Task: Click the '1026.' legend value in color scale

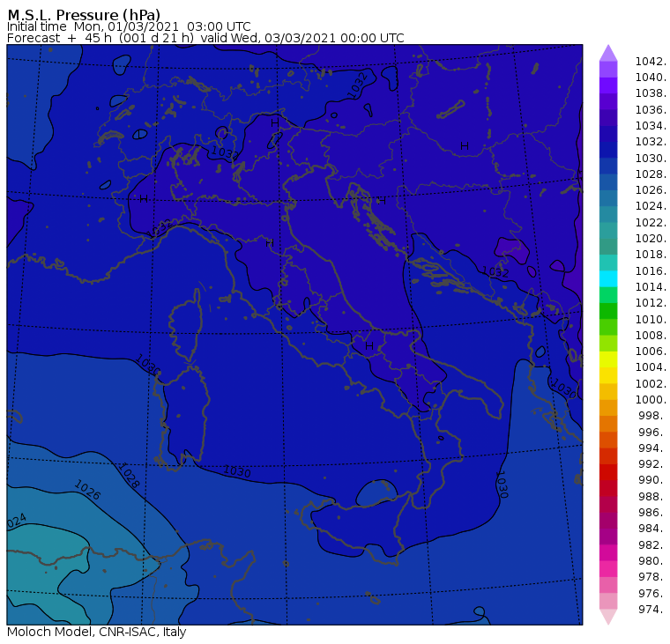Action: tap(651, 189)
